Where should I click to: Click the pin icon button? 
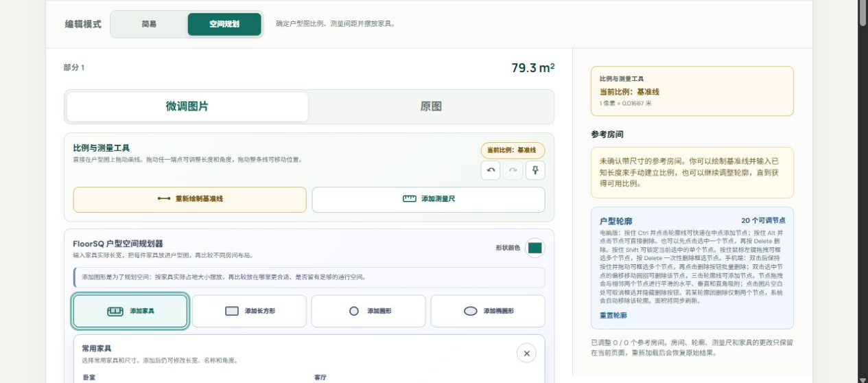point(535,170)
